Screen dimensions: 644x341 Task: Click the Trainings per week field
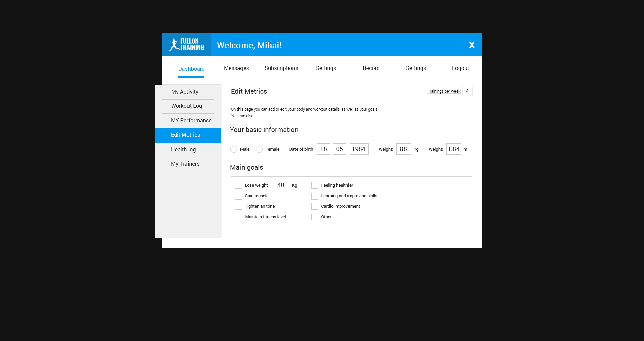(x=467, y=91)
